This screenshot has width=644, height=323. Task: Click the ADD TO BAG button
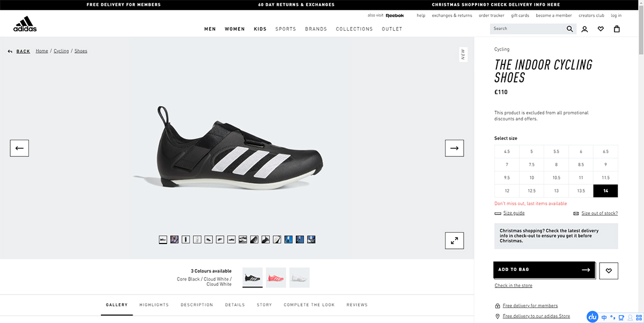click(x=544, y=270)
